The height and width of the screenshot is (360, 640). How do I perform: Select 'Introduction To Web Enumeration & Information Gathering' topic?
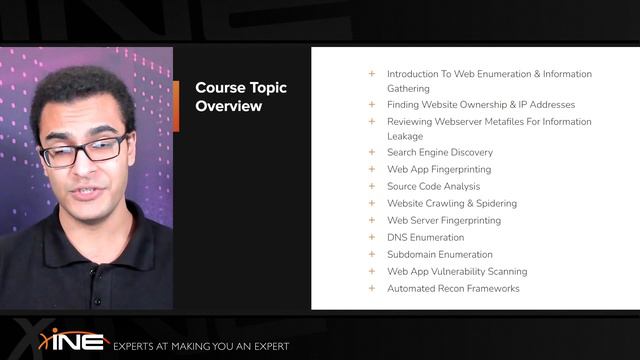[x=489, y=81]
